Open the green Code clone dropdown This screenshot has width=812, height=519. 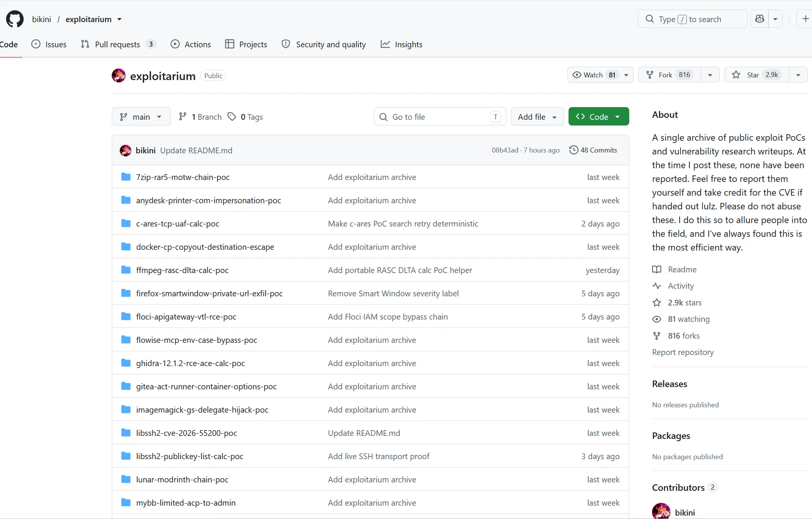click(x=599, y=117)
